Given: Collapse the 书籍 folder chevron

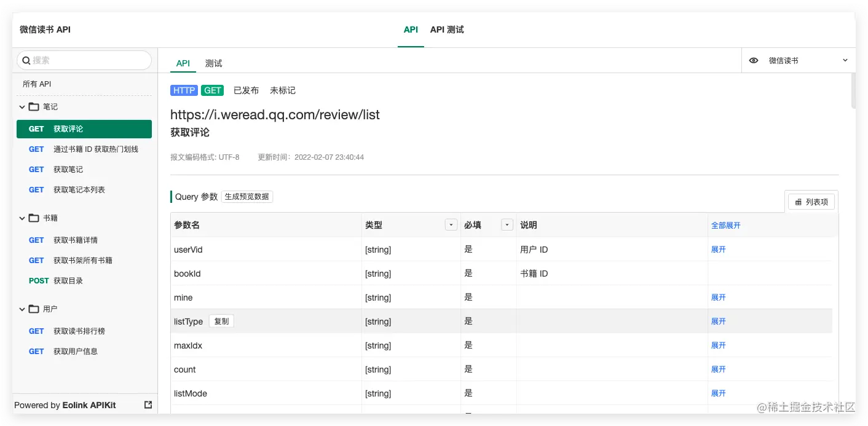Looking at the screenshot, I should coord(22,218).
